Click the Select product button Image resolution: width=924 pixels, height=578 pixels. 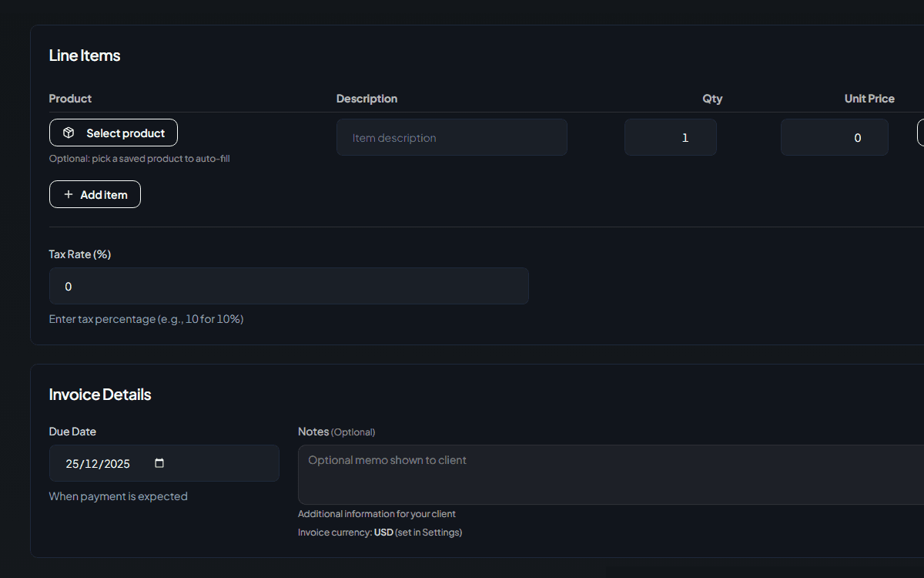tap(113, 133)
